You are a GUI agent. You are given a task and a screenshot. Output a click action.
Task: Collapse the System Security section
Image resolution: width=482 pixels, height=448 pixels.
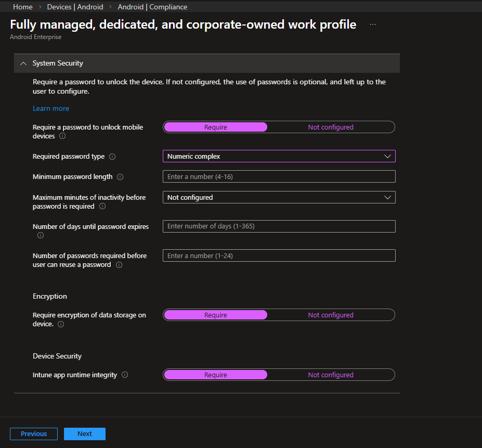tap(23, 63)
